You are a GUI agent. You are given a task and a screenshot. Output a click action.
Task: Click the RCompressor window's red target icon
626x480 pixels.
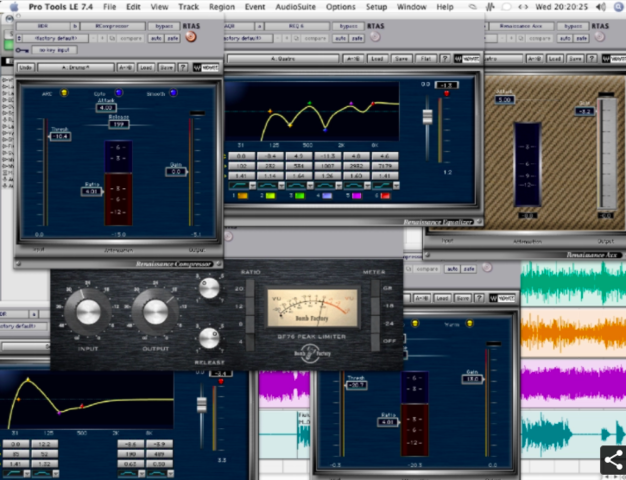tap(191, 37)
